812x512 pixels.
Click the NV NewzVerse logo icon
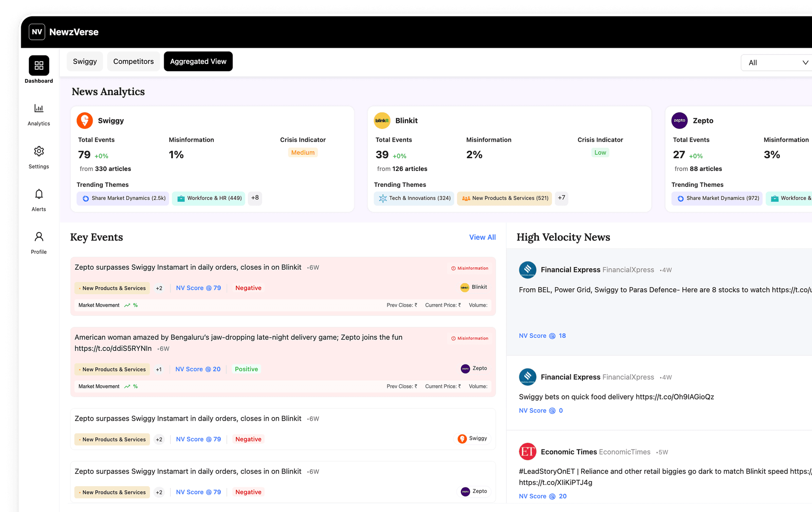tap(37, 32)
